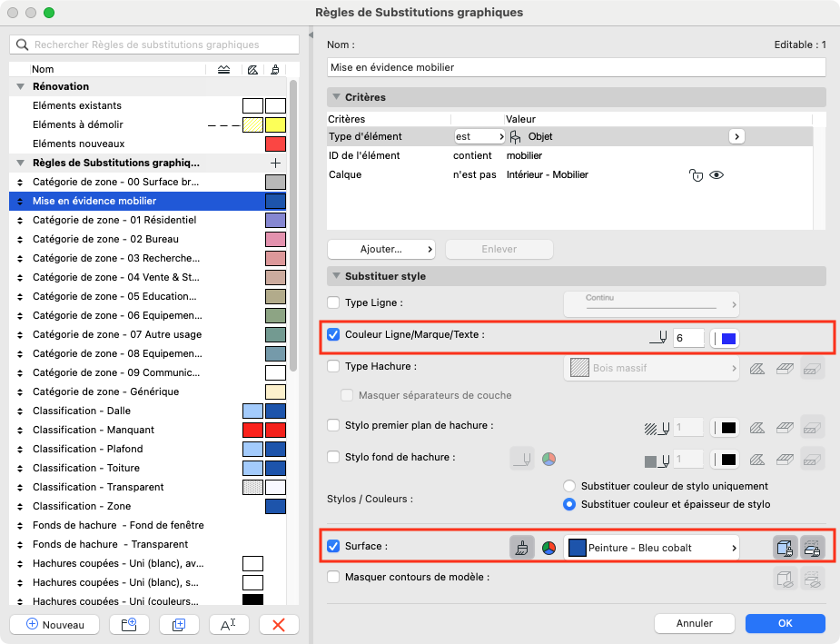Viewport: 840px width, 644px height.
Task: Click the Nouveau button
Action: coord(54,624)
